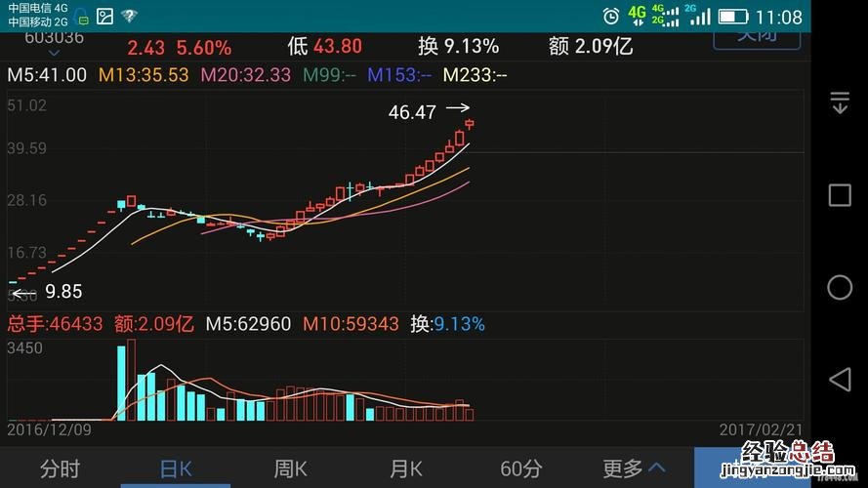This screenshot has height=488, width=868.
Task: Expand the chevron under stock code 603036
Action: [55, 53]
